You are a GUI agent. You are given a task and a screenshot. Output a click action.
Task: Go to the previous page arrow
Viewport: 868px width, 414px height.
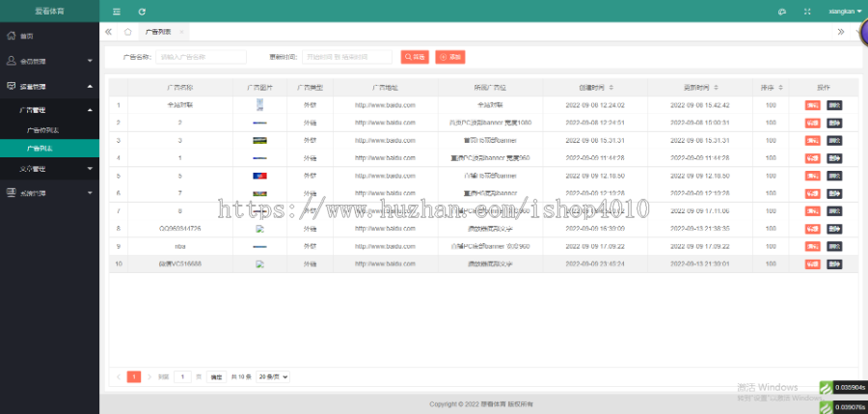tap(119, 377)
